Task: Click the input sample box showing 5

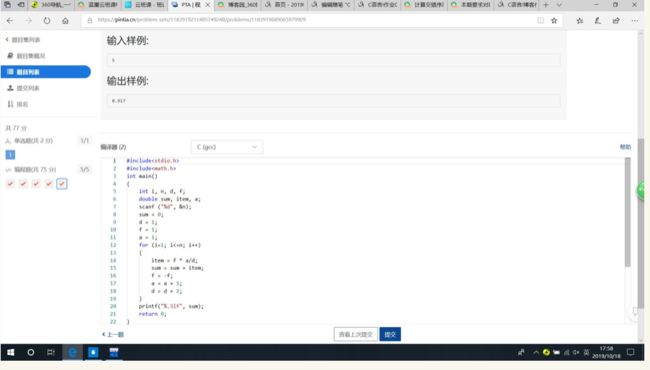Action: (334, 60)
